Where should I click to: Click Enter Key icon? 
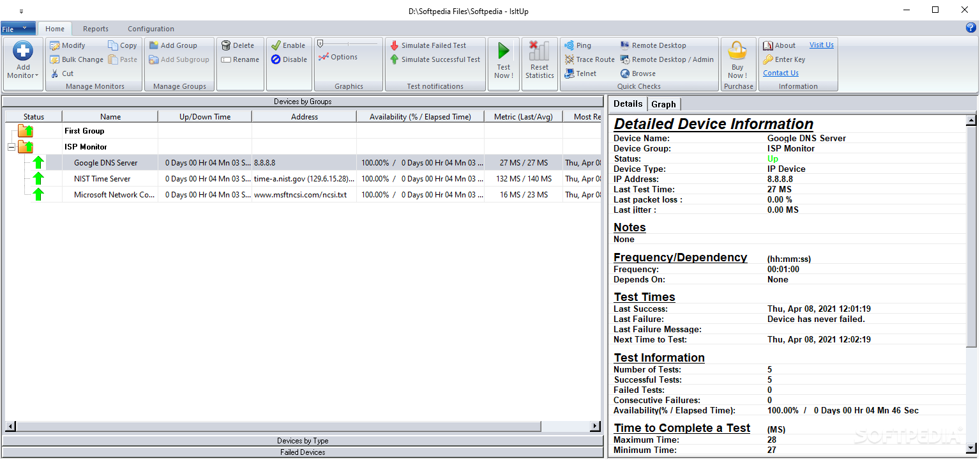click(768, 59)
